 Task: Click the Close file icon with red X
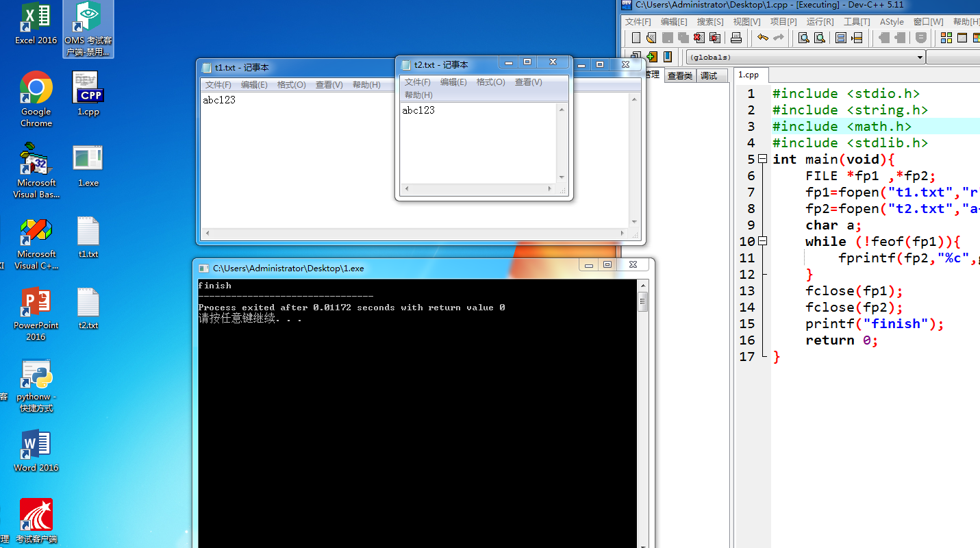[x=699, y=38]
